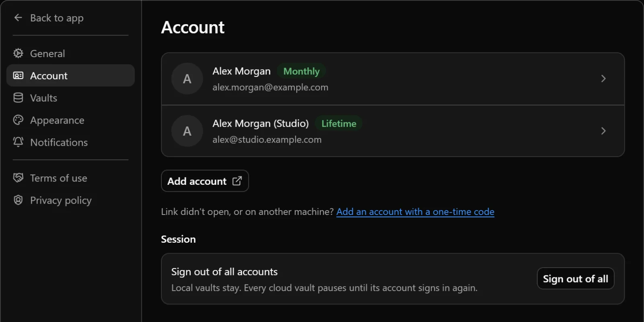Click the alex.morgan@example.com email text
The width and height of the screenshot is (644, 322).
(270, 87)
